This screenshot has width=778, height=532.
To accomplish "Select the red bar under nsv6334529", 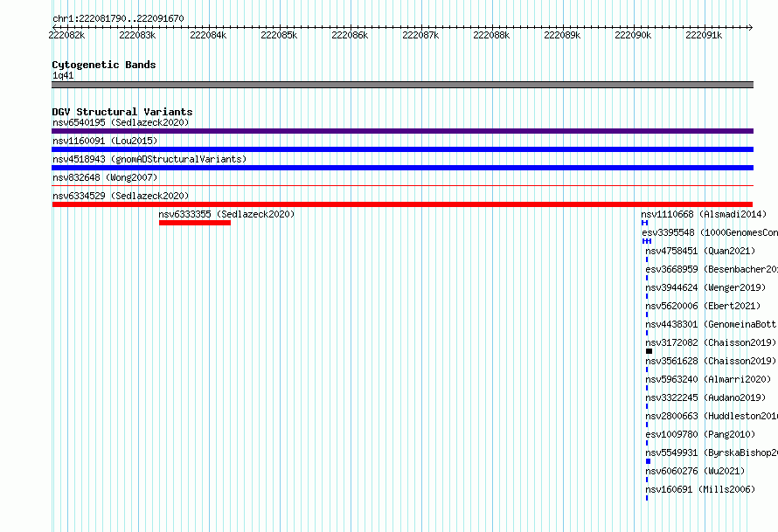I will [x=402, y=204].
